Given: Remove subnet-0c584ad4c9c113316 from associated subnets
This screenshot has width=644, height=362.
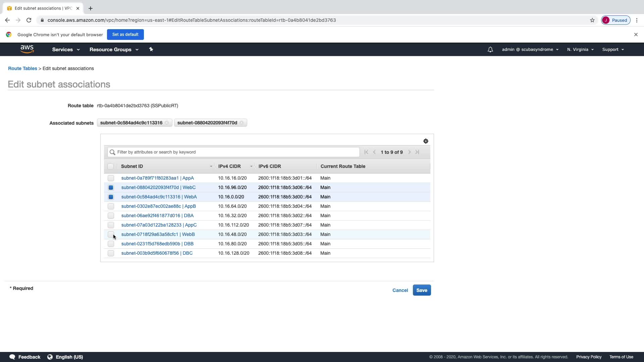Looking at the screenshot, I should [x=167, y=123].
